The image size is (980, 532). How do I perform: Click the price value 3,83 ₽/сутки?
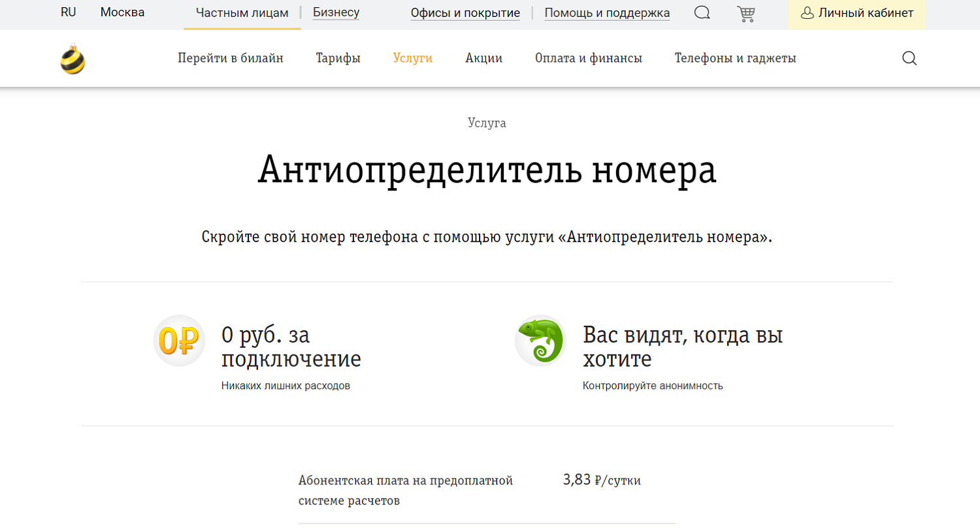coord(602,480)
